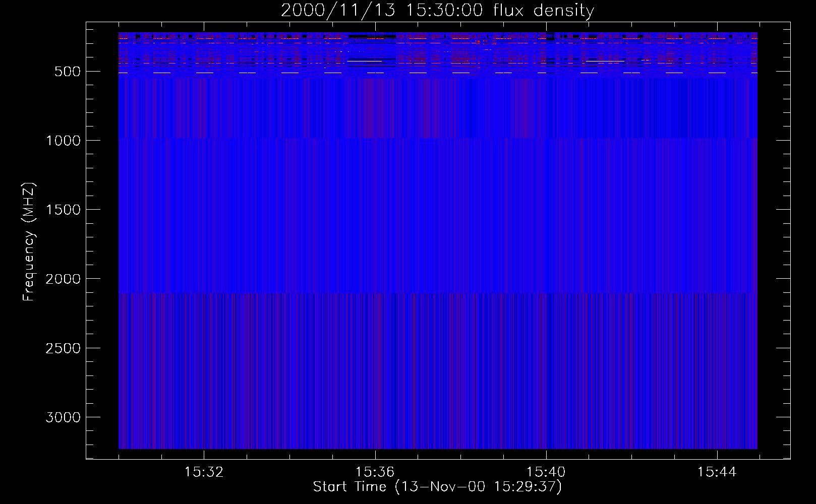This screenshot has width=816, height=504.
Task: Click the "Start Time (13-Nov-00 15:29:37)" label
Action: point(437,487)
